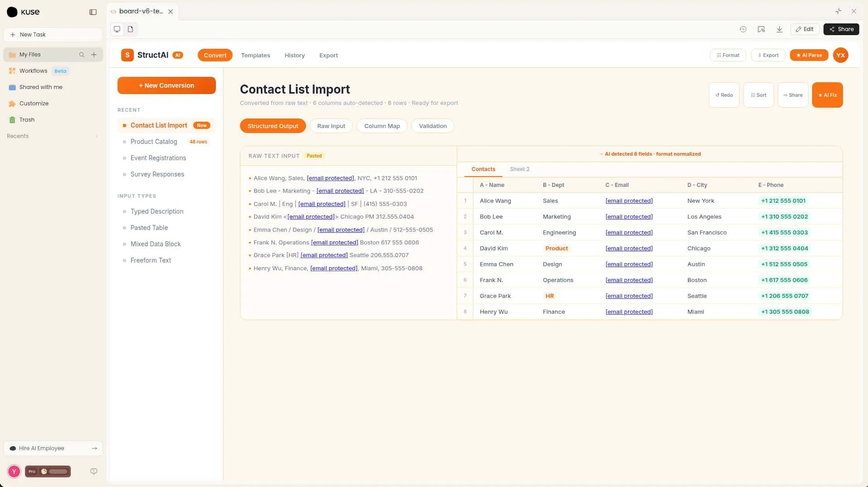Download the file with download icon
Image resolution: width=868 pixels, height=487 pixels.
click(x=779, y=29)
